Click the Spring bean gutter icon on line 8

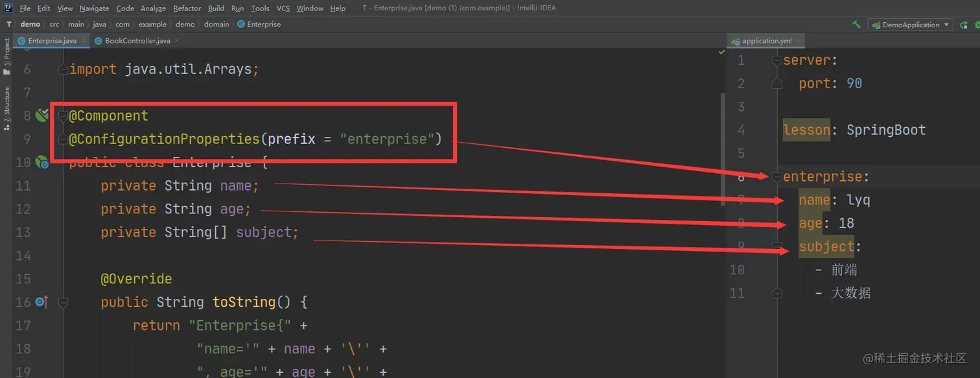coord(42,115)
